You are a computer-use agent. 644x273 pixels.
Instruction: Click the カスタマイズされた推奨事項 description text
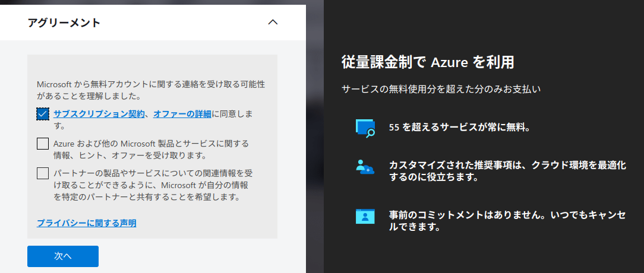(x=507, y=172)
